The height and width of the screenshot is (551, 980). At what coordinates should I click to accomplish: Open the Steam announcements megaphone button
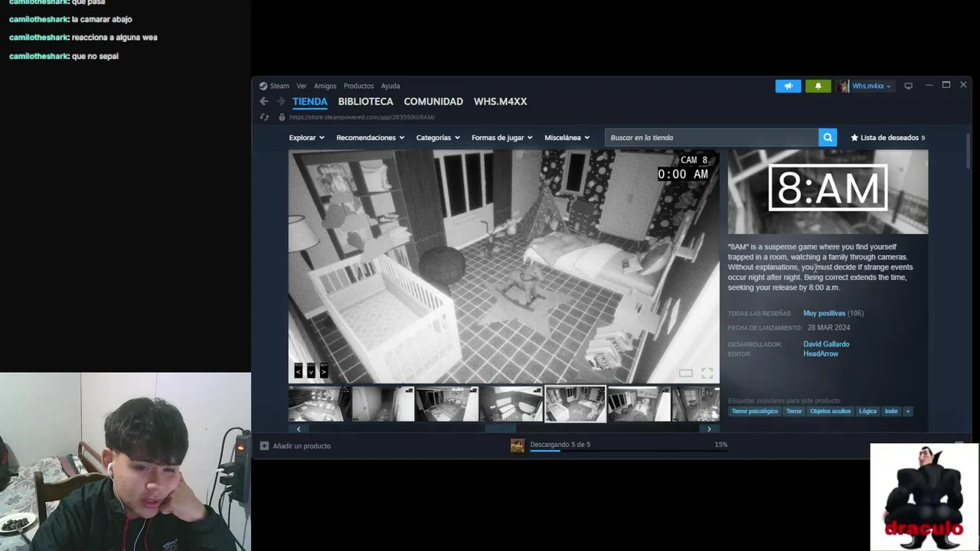tap(788, 86)
